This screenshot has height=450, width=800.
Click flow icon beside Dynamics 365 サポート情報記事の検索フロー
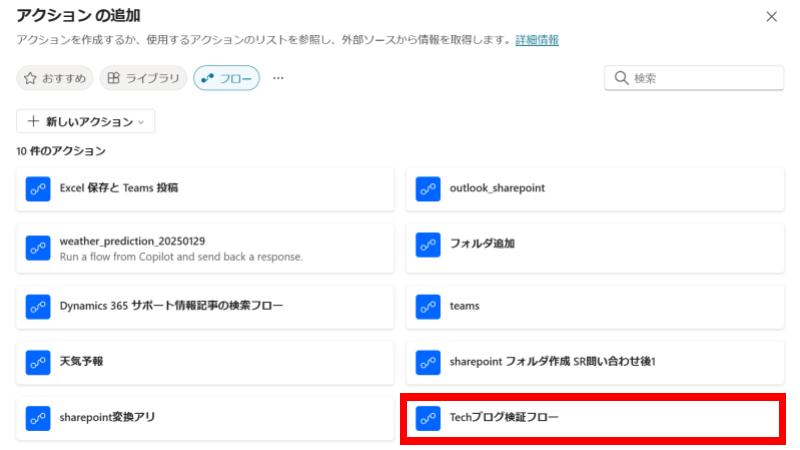click(38, 307)
